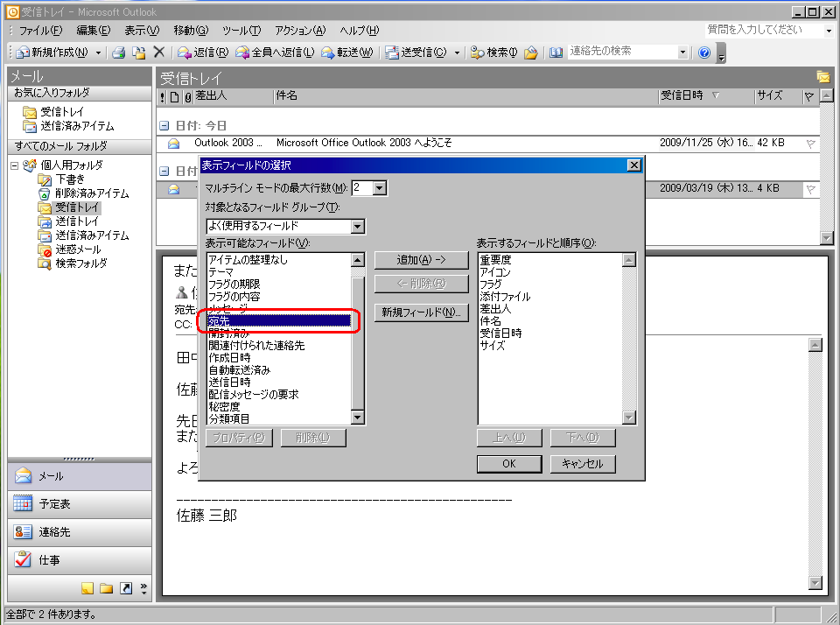840x625 pixels.
Task: Collapse the Personal Folders (個人用フォルダ) tree
Action: (15, 165)
